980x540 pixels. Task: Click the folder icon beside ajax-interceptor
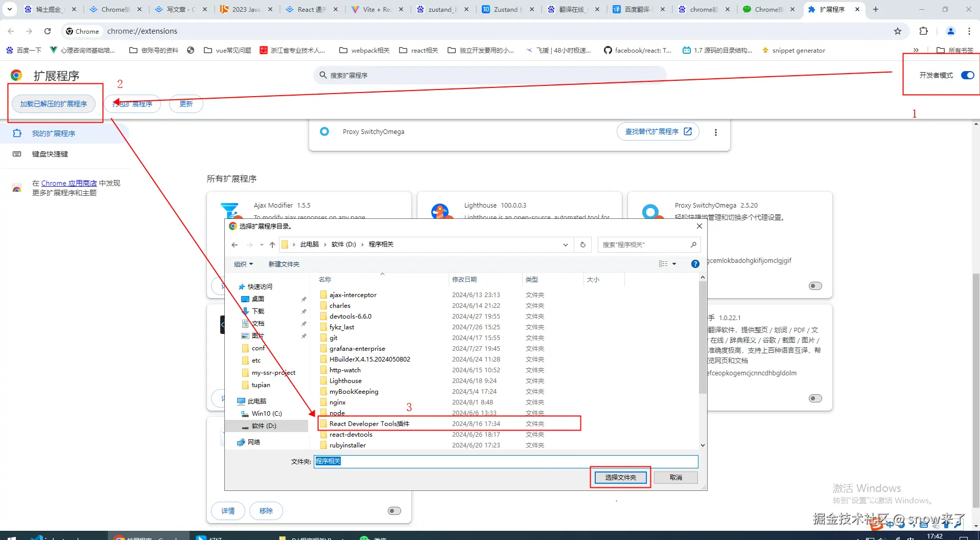coord(323,295)
